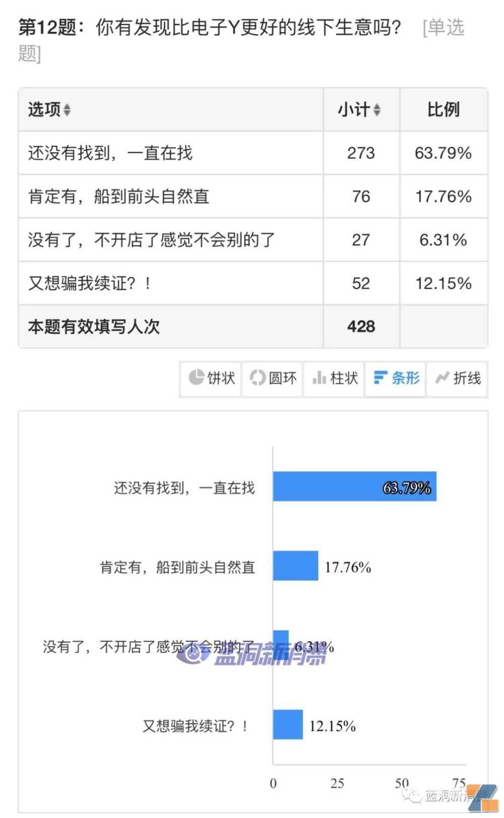Click the 本题有效填写人次 row label
The height and width of the screenshot is (818, 504).
point(93,327)
